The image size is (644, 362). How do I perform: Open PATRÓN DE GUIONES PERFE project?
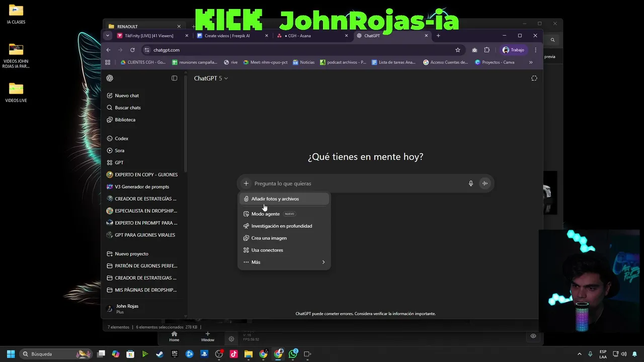[x=143, y=266]
